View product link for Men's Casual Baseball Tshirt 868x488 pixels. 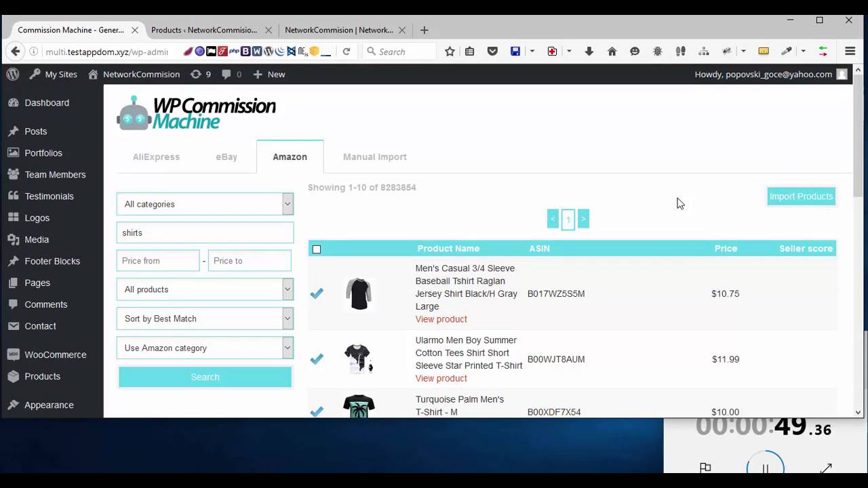[x=441, y=319]
